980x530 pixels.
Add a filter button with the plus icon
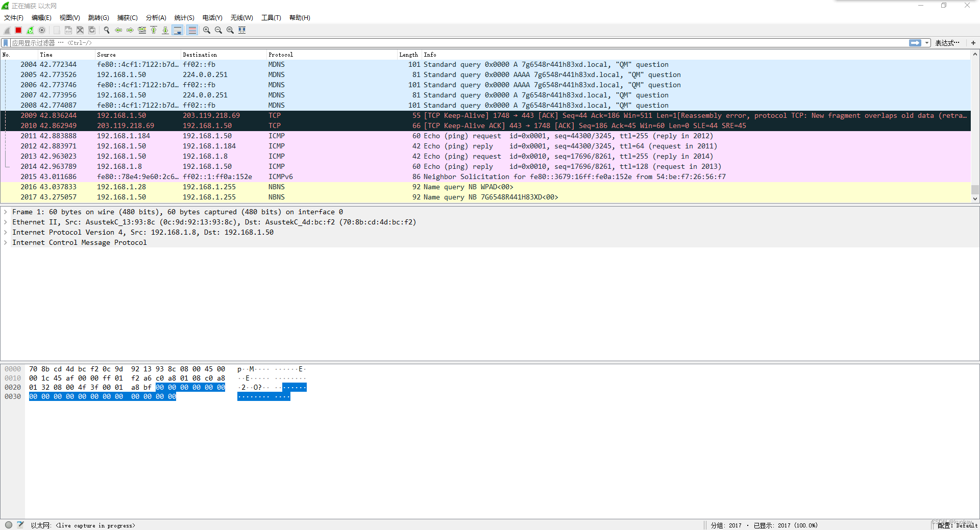tap(973, 43)
